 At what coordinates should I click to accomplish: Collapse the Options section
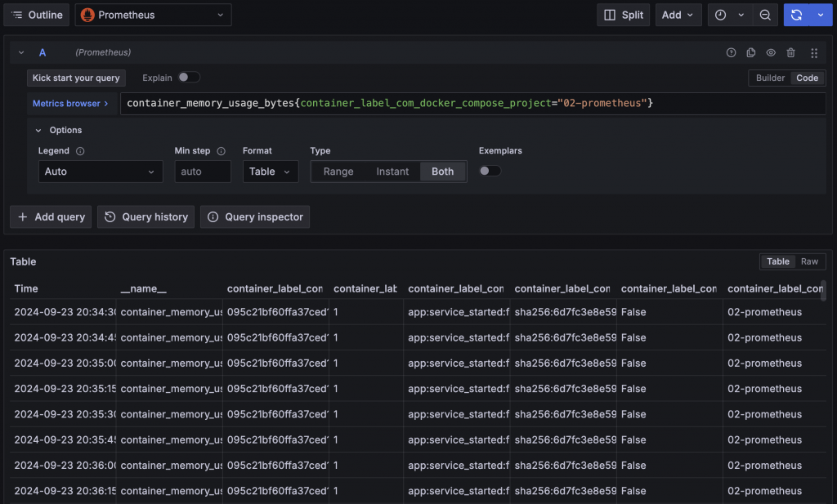(38, 130)
